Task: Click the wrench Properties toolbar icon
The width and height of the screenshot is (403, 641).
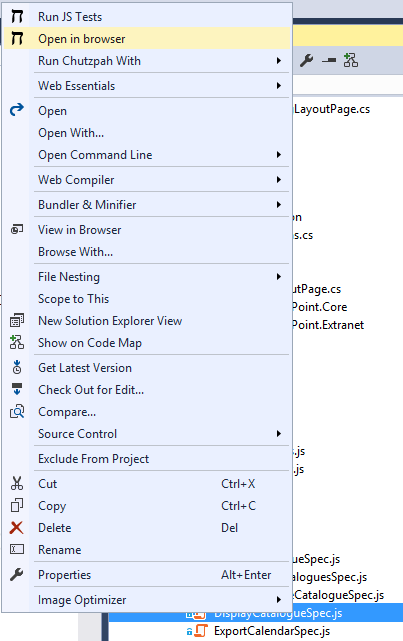Action: pyautogui.click(x=306, y=61)
